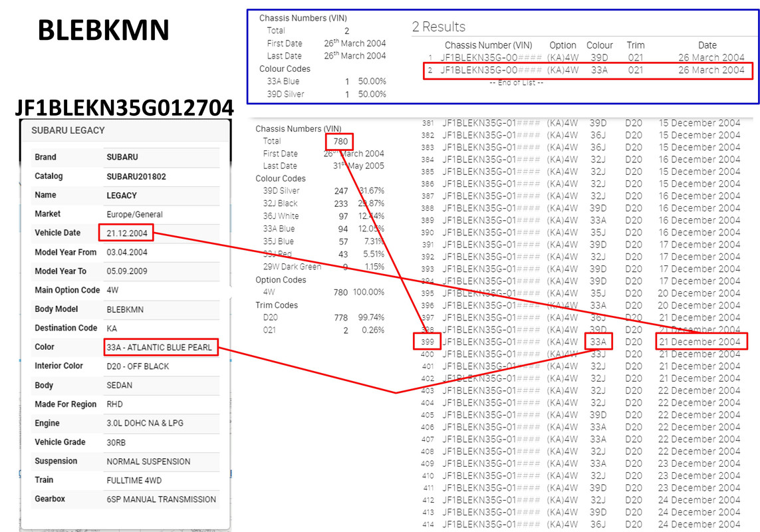The image size is (760, 532).
Task: Click colour '33A' in row 399
Action: pyautogui.click(x=598, y=342)
